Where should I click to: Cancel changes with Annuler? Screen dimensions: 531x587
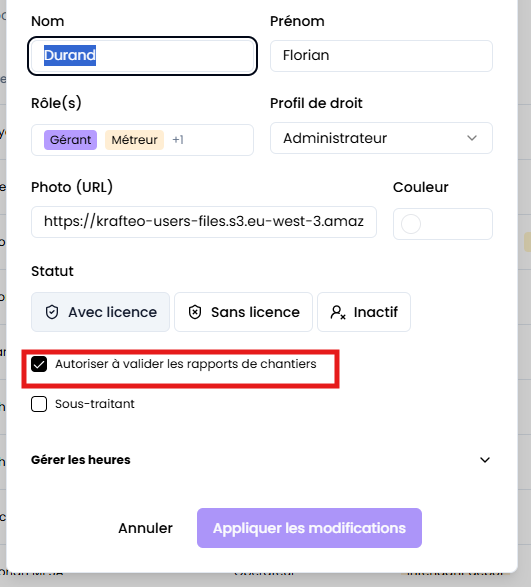(x=145, y=528)
